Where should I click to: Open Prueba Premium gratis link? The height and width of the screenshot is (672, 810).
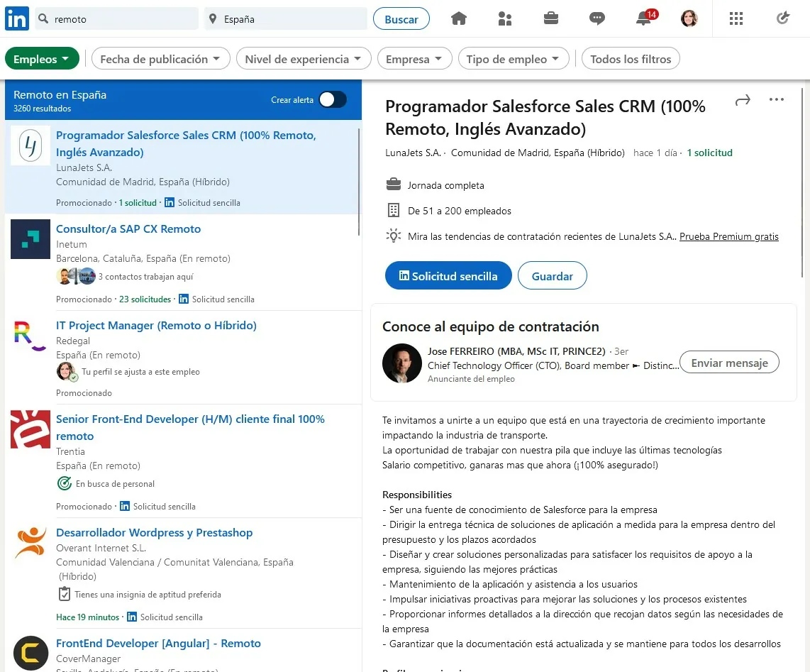pyautogui.click(x=728, y=236)
